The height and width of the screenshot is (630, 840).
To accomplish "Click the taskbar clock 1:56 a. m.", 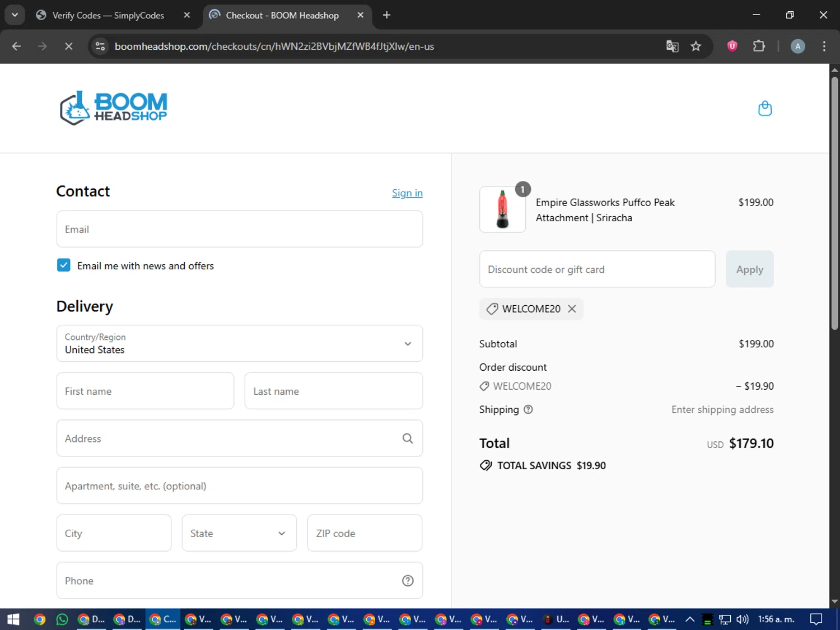I will point(776,619).
